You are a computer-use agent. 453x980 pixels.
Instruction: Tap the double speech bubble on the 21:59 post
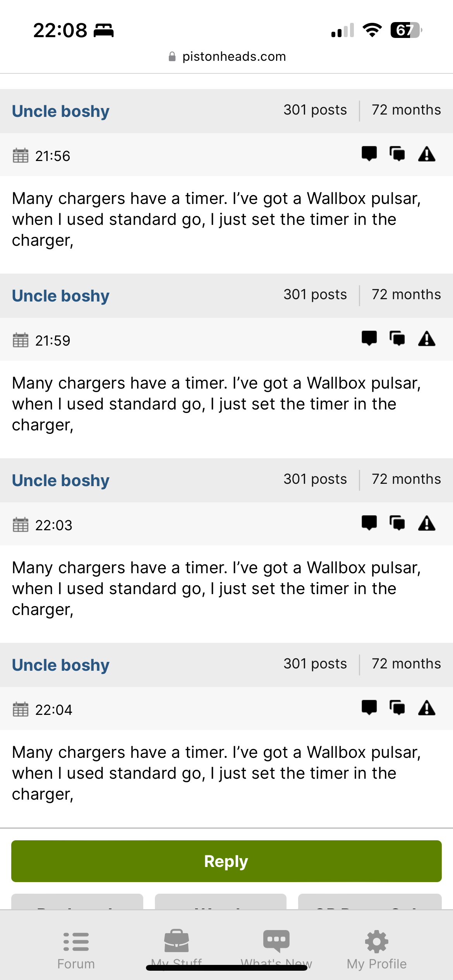[397, 339]
